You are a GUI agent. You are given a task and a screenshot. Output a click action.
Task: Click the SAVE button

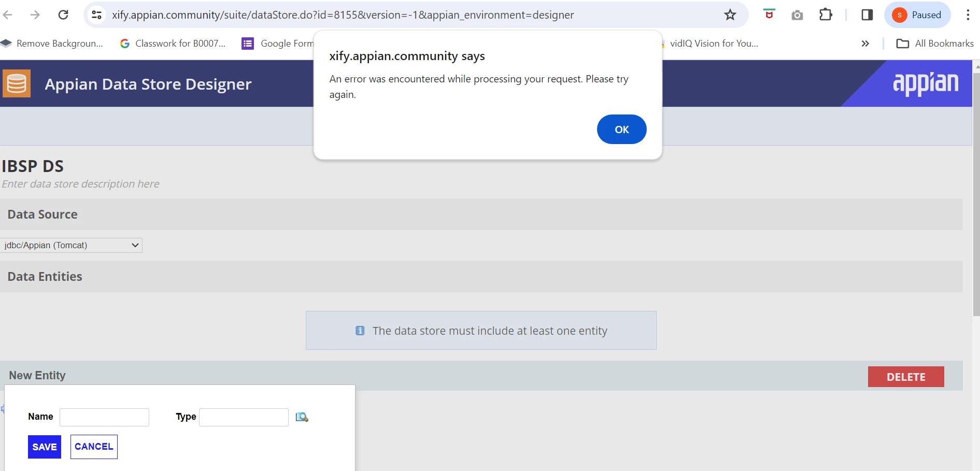tap(45, 447)
